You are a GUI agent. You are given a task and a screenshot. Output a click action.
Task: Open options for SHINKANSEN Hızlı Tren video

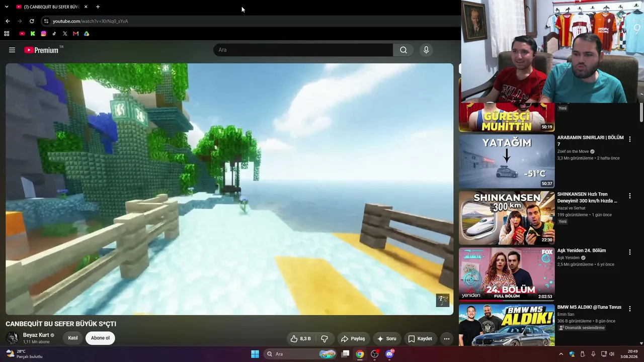[x=629, y=196]
